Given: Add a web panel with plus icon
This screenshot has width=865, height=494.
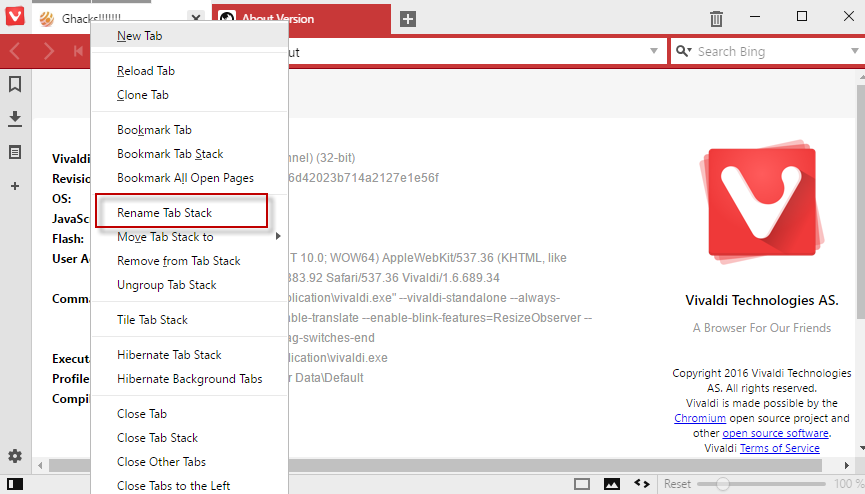Looking at the screenshot, I should [x=15, y=186].
